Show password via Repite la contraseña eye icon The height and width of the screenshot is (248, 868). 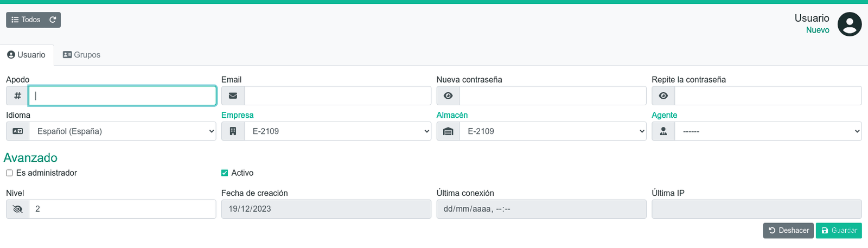pos(663,96)
